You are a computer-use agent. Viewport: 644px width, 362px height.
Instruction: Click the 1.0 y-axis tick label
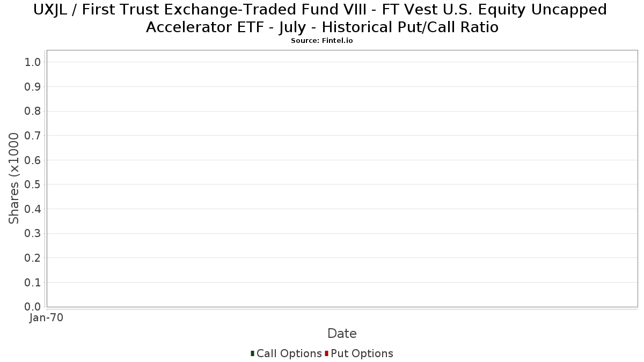tap(33, 62)
